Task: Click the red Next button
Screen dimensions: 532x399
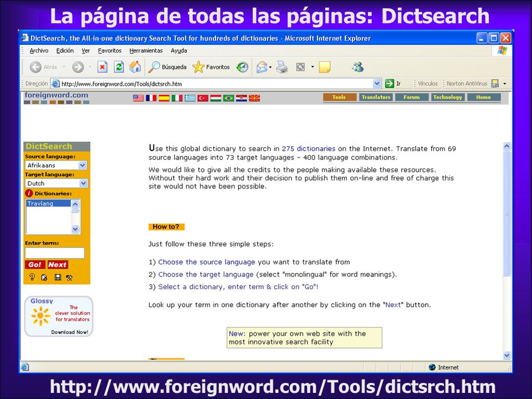Action: [x=57, y=265]
